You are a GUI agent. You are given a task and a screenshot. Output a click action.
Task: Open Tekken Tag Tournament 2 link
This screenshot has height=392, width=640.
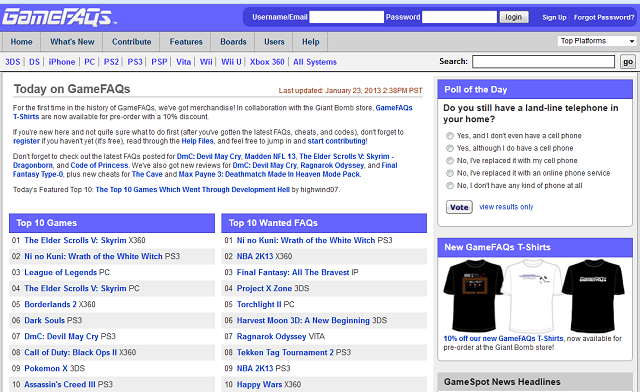click(285, 352)
